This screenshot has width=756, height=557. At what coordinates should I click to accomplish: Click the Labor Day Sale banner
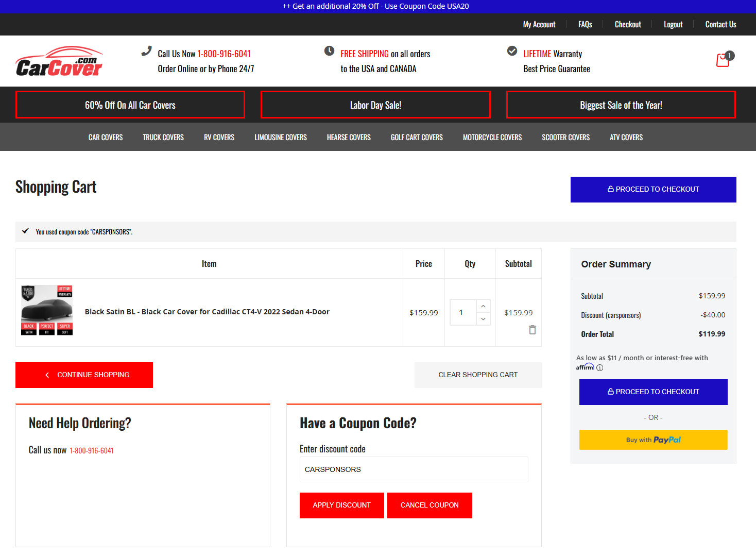pyautogui.click(x=375, y=105)
